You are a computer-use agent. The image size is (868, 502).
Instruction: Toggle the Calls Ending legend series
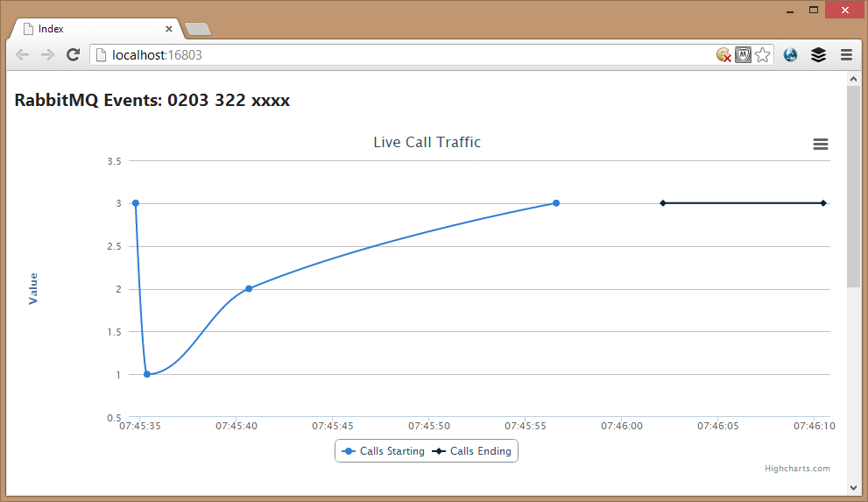(x=471, y=451)
